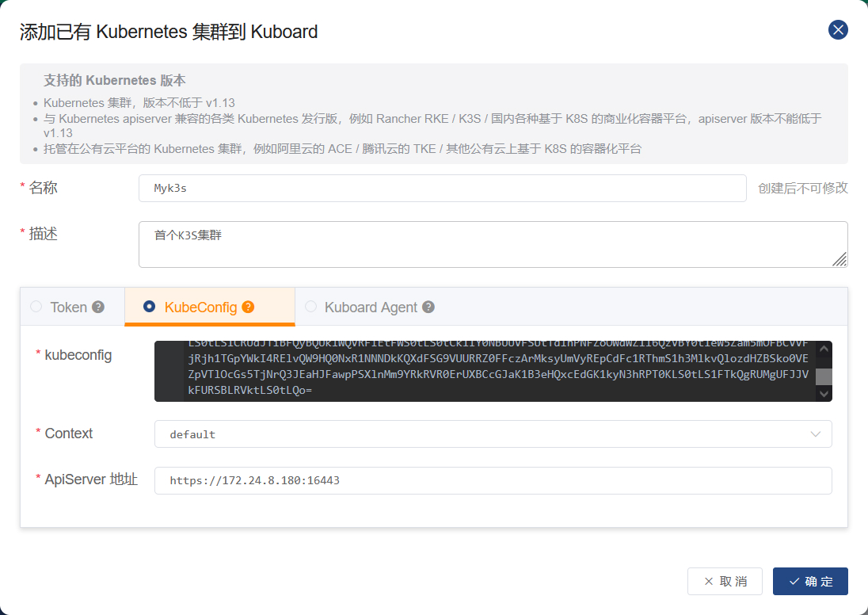
Task: Select the Token radio button
Action: click(x=36, y=307)
